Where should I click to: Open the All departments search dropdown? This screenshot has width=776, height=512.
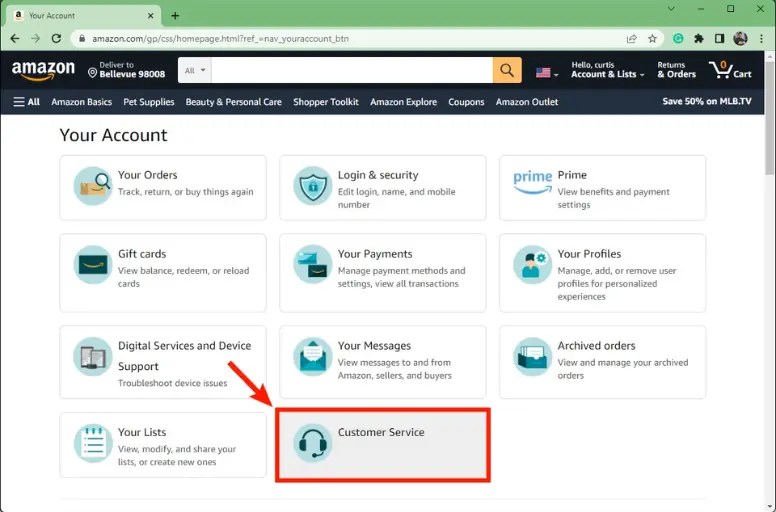194,70
